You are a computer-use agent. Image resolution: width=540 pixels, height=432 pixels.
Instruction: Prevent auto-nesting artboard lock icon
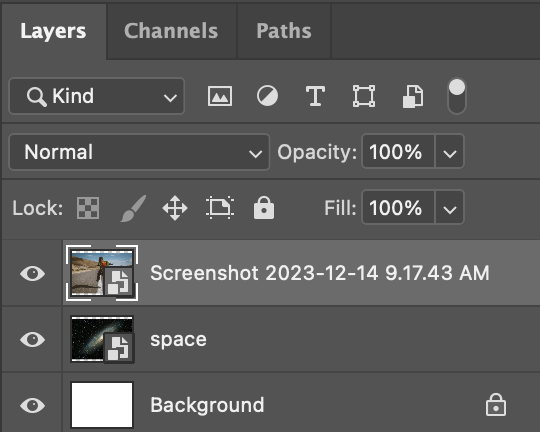(220, 208)
